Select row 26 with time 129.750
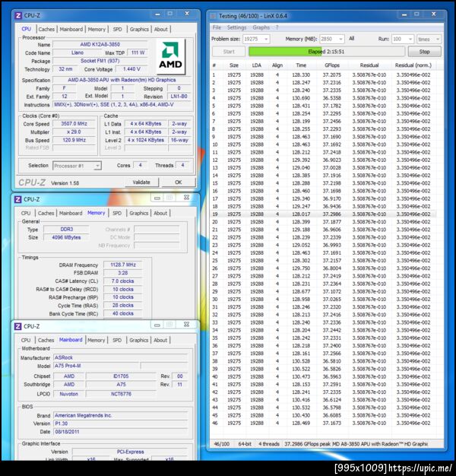This screenshot has width=456, height=476. tap(323, 268)
